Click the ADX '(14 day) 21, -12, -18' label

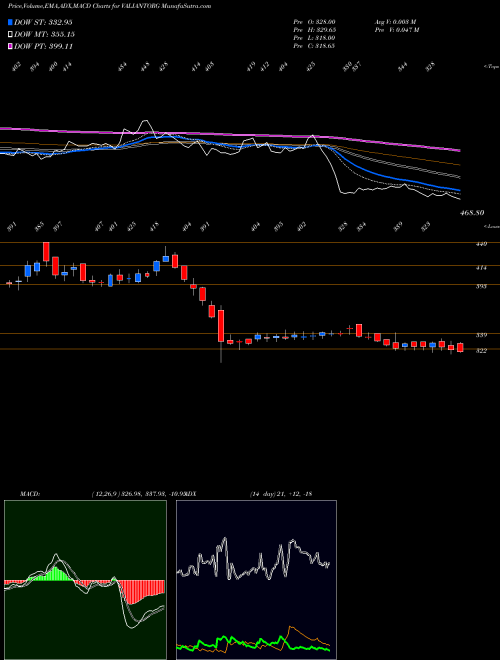[x=281, y=494]
